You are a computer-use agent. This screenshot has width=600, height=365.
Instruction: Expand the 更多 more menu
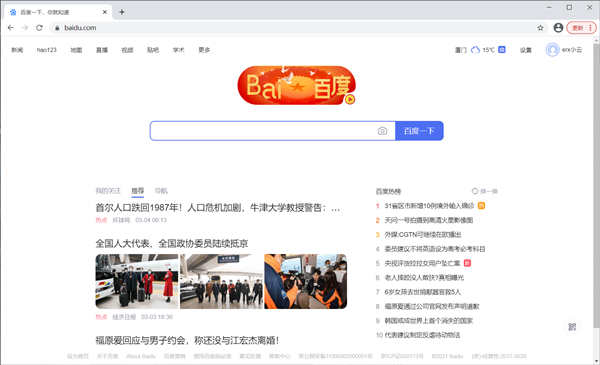pos(204,50)
